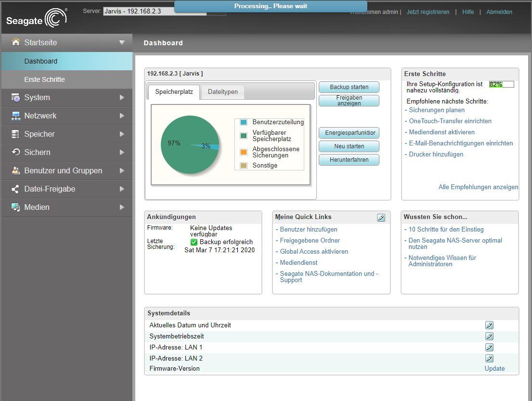Image resolution: width=532 pixels, height=401 pixels.
Task: Click the Firmware-Version row text
Action: (x=174, y=368)
